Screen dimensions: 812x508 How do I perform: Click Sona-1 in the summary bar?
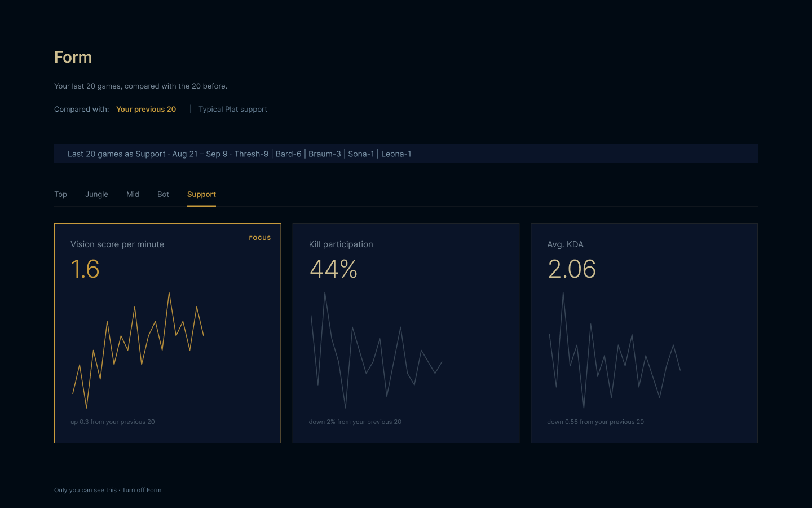click(361, 154)
